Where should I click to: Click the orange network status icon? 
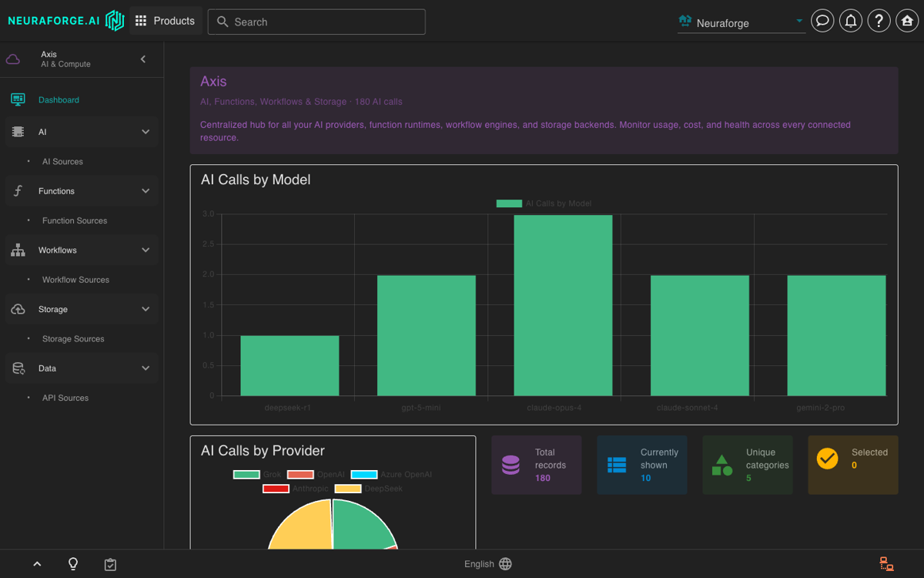coord(886,564)
